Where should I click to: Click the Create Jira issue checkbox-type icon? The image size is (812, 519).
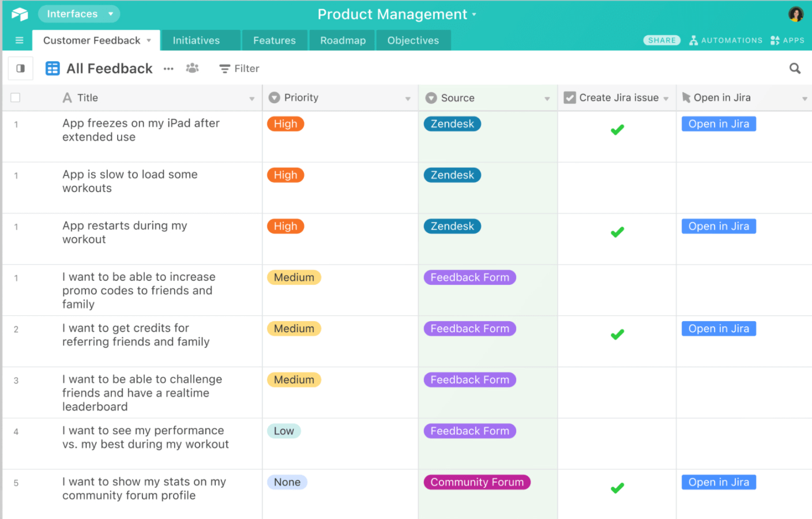pos(570,97)
